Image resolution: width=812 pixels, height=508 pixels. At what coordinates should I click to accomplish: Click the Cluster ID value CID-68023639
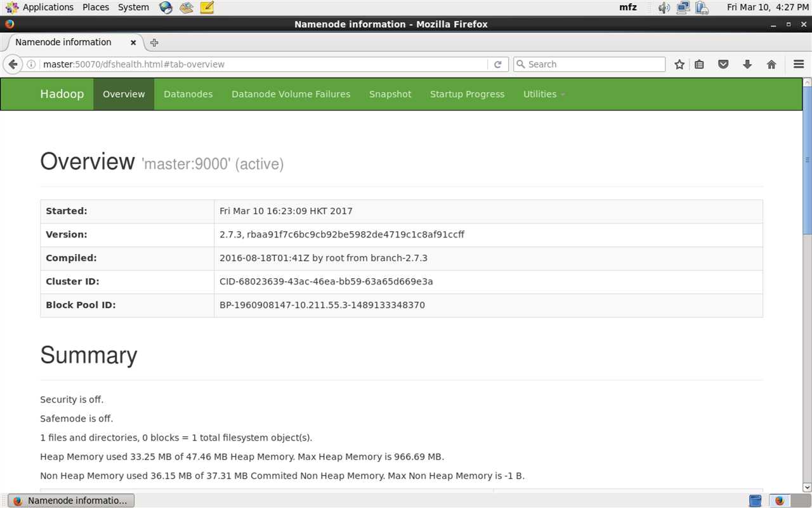(326, 281)
